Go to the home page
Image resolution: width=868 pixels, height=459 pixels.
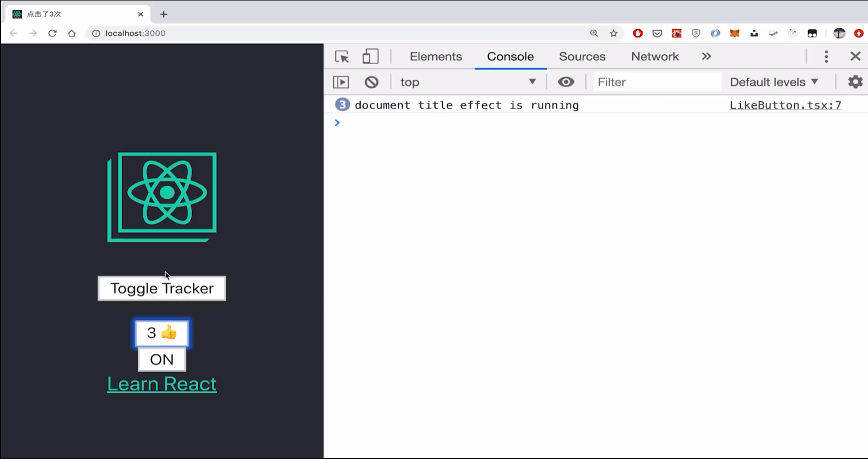[x=72, y=33]
